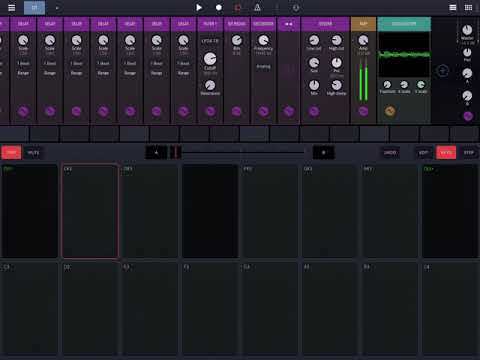Switch to the list view icon

tap(453, 7)
